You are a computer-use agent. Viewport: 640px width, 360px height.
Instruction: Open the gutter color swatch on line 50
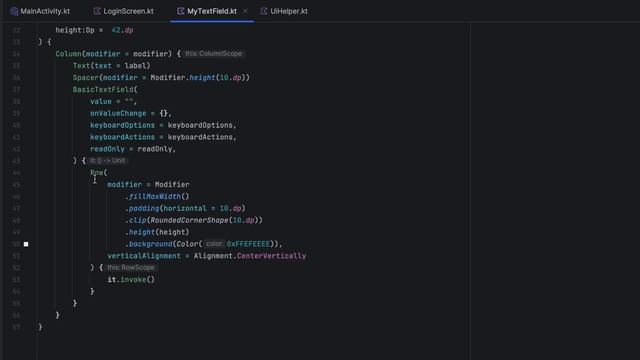pos(26,244)
